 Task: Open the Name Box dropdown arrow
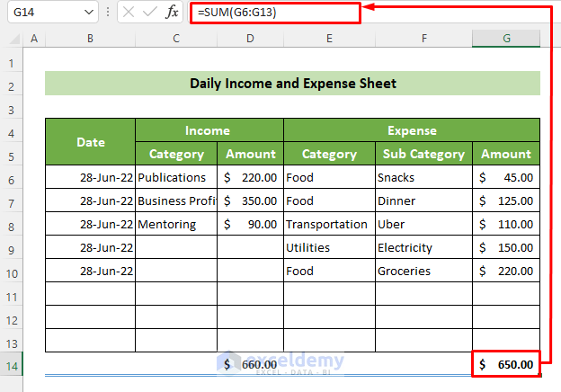click(x=88, y=13)
